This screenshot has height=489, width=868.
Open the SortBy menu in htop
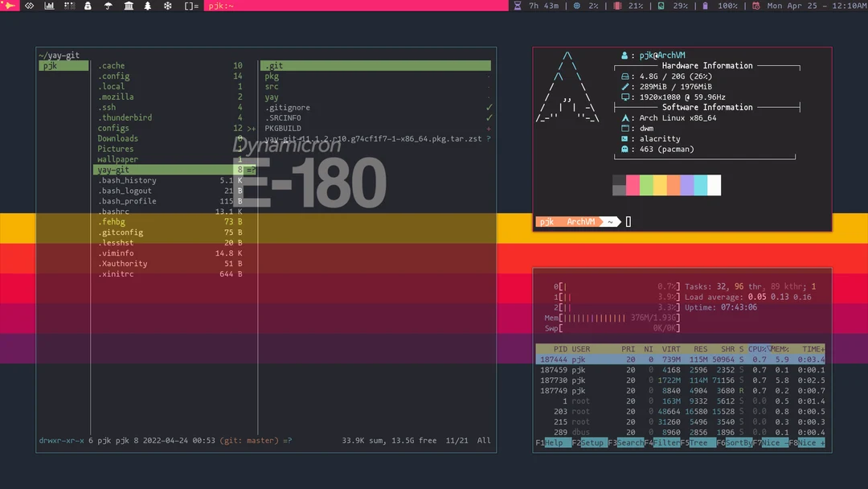(739, 442)
